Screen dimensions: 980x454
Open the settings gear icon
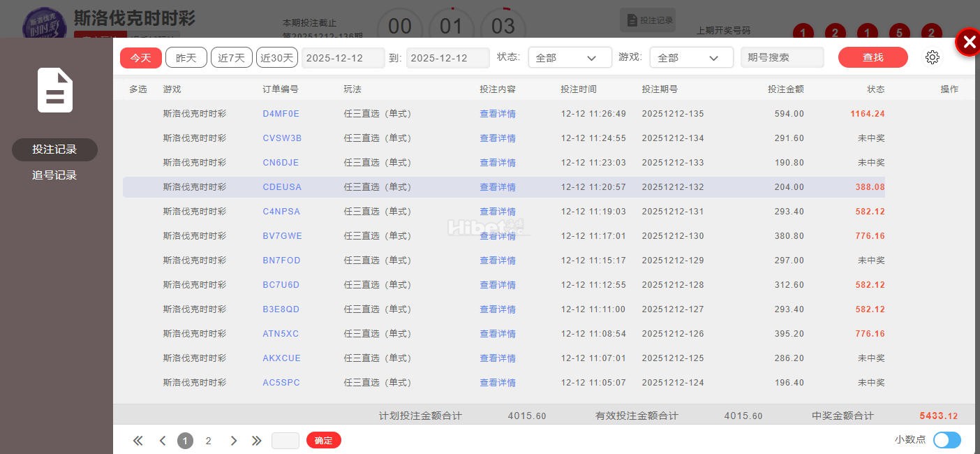[933, 57]
